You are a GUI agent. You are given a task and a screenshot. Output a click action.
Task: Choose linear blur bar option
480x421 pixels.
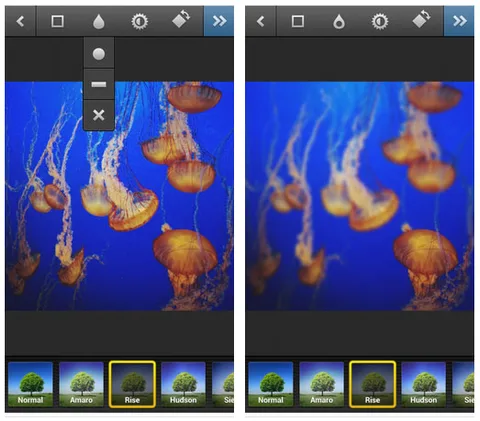click(x=99, y=84)
